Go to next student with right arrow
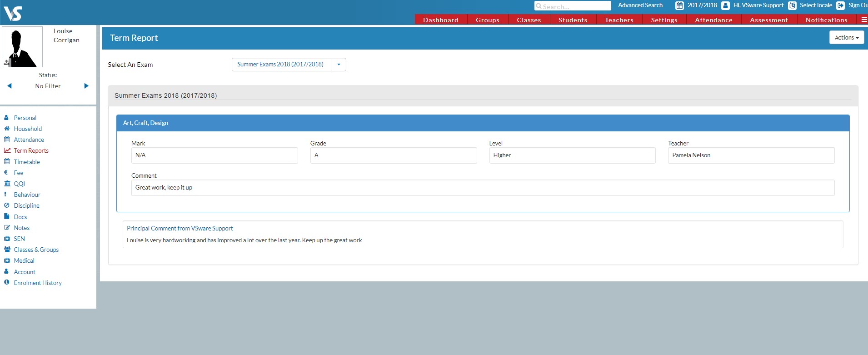 pyautogui.click(x=86, y=86)
